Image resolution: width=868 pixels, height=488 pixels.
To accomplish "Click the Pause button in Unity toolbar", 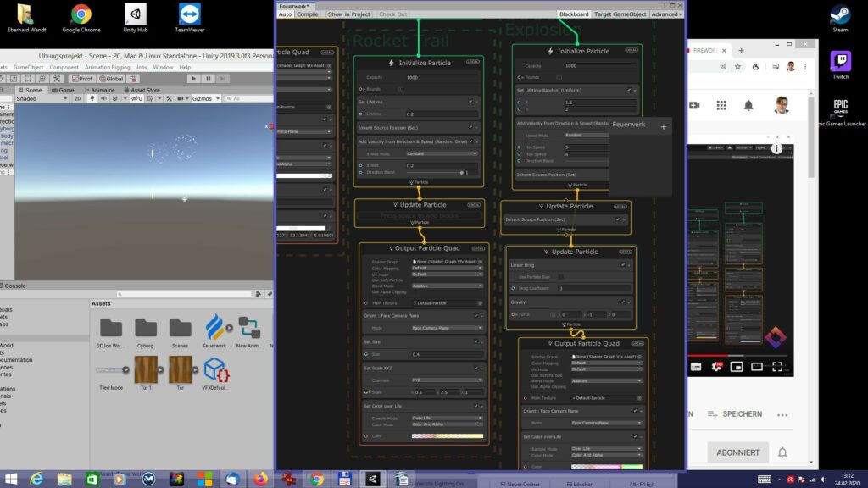I will pos(209,78).
